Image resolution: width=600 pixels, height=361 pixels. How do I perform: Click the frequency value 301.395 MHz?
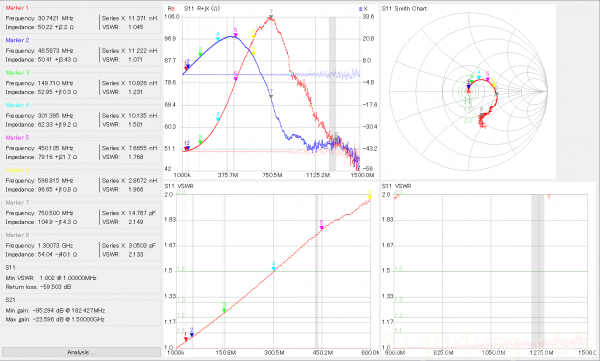(x=55, y=116)
